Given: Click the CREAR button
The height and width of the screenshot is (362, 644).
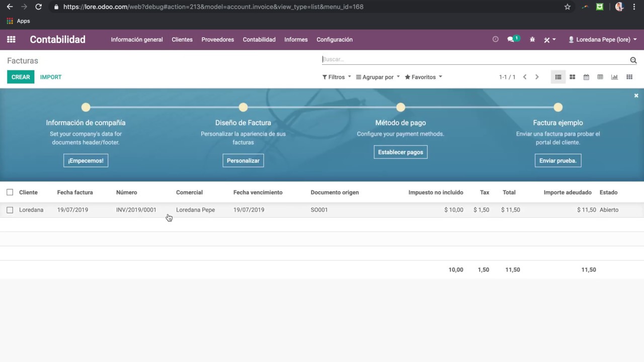Looking at the screenshot, I should 21,77.
